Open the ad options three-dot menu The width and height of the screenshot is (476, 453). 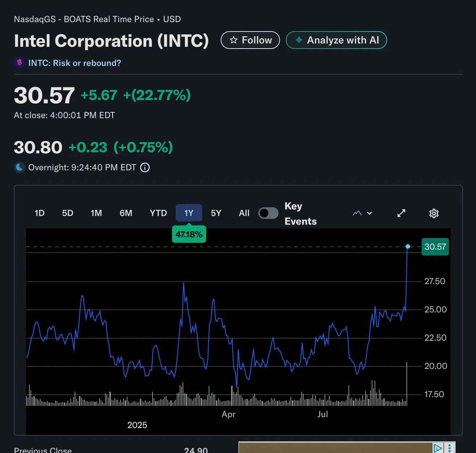[x=450, y=448]
